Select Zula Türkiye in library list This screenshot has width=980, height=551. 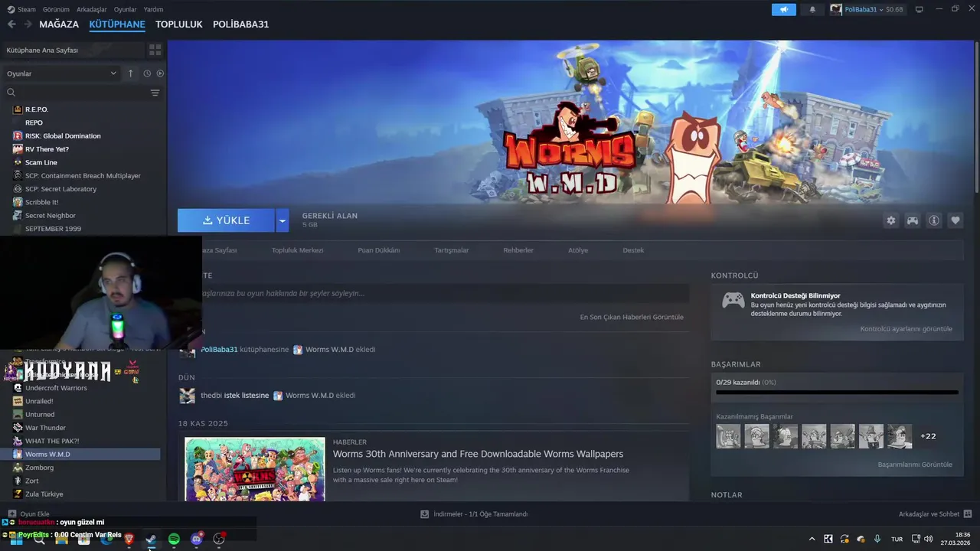pos(44,494)
